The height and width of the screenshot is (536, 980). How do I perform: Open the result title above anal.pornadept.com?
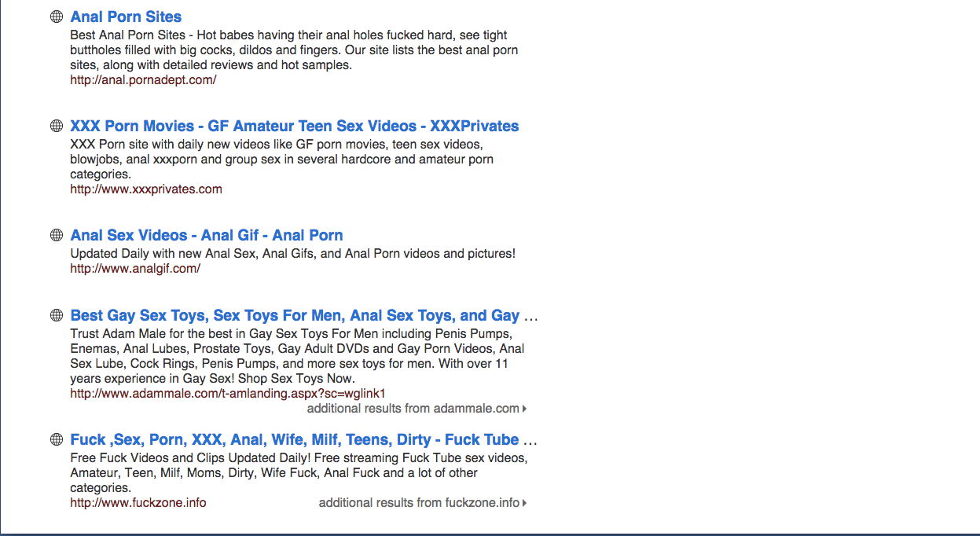[x=126, y=17]
